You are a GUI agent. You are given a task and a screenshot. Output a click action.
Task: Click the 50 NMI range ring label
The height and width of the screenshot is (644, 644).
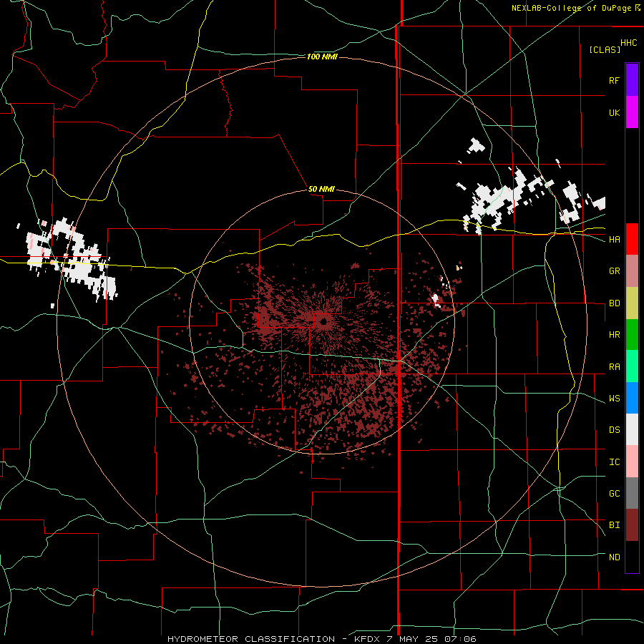(321, 190)
